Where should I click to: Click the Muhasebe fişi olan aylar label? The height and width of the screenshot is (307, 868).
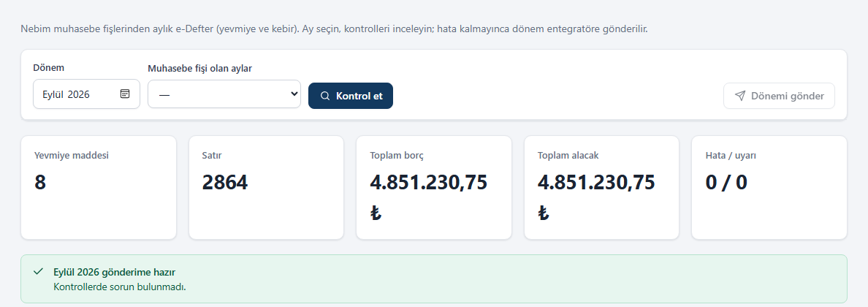pyautogui.click(x=200, y=68)
